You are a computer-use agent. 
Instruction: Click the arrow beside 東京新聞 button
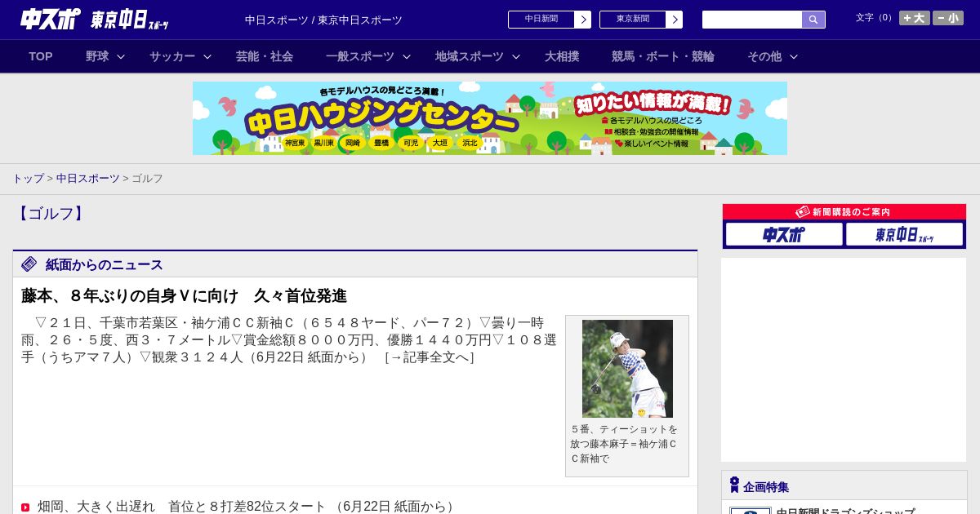[x=675, y=20]
